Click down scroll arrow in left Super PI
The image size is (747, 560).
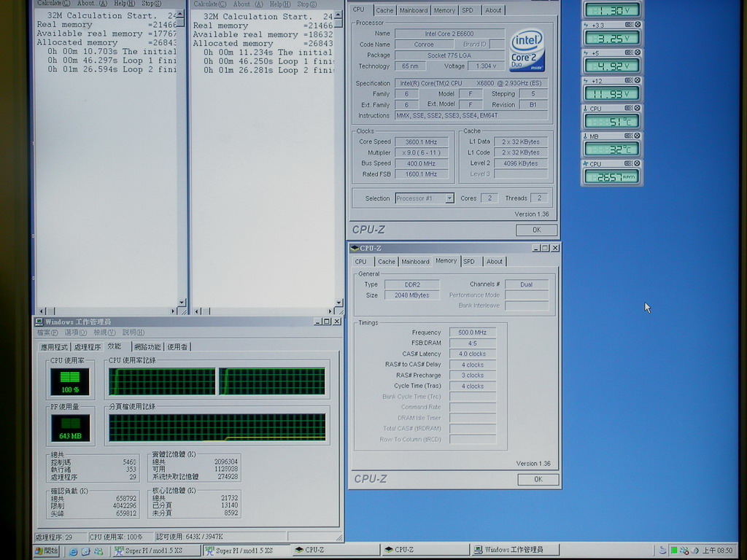[x=182, y=303]
